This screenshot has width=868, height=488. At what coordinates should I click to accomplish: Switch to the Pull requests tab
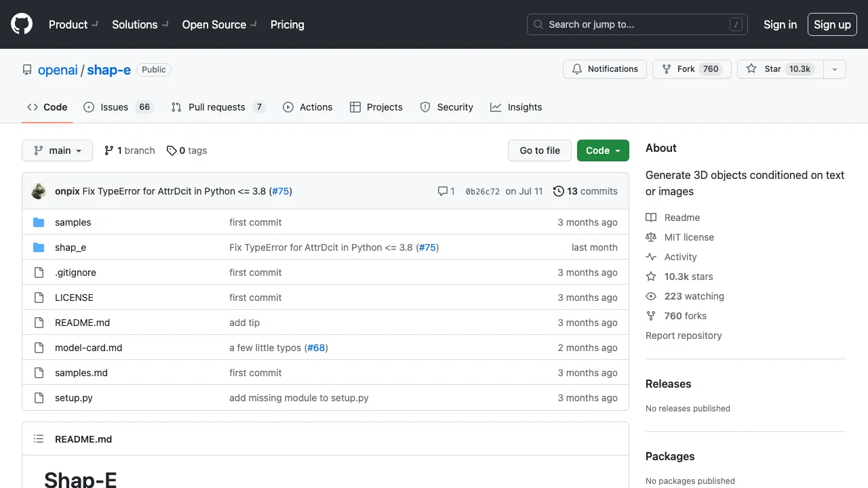tap(216, 107)
